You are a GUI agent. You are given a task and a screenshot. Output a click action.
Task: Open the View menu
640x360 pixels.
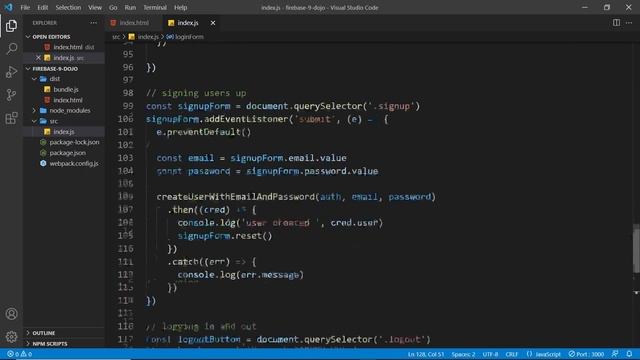pyautogui.click(x=95, y=7)
